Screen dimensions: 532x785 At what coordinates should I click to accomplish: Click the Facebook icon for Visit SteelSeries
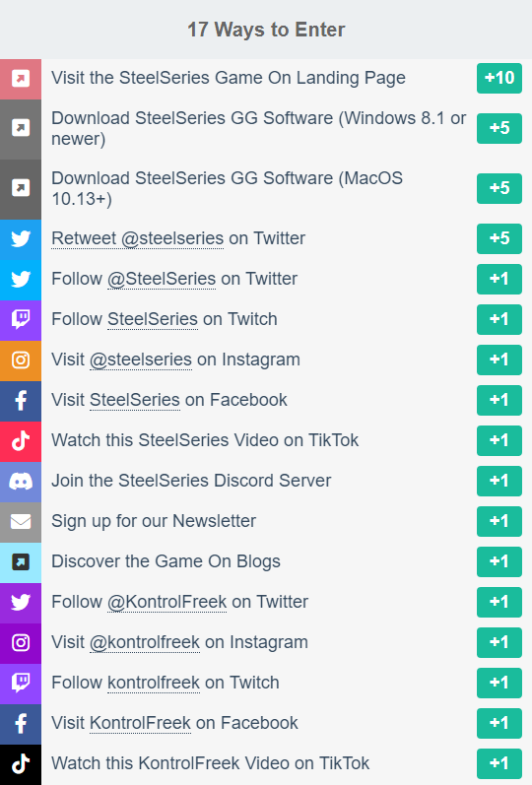(x=21, y=401)
